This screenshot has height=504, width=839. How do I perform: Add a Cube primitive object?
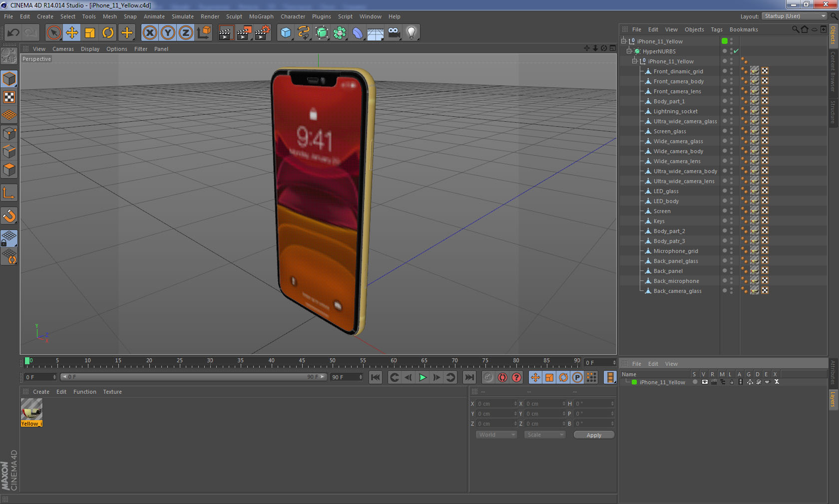tap(286, 33)
